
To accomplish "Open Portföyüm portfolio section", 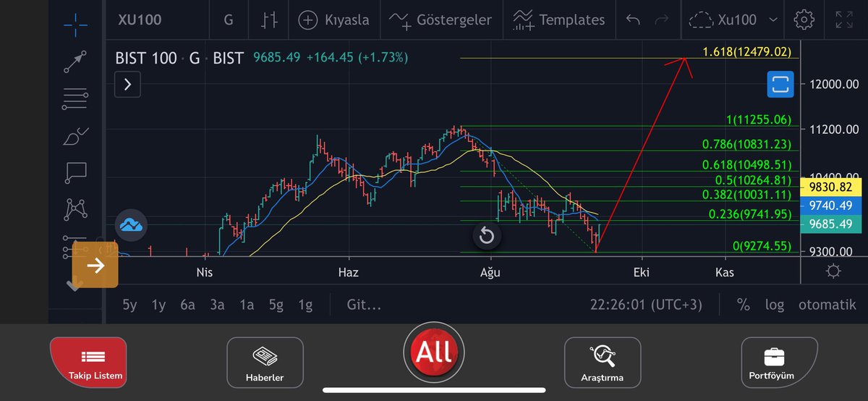I will (x=778, y=363).
